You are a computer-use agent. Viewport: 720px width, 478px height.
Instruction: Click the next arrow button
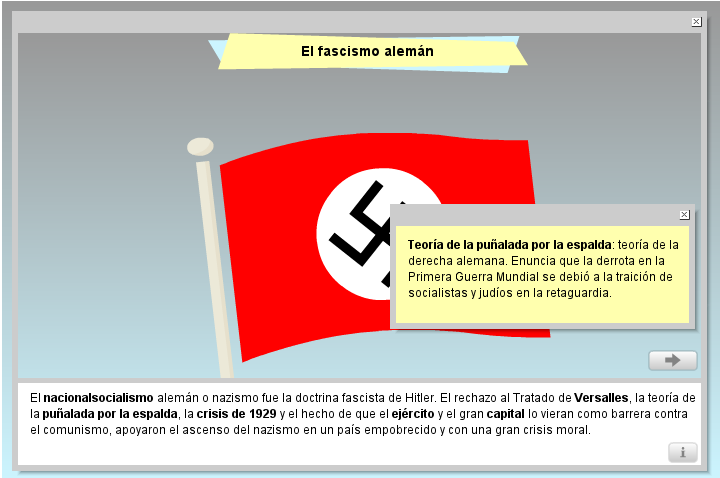click(672, 360)
